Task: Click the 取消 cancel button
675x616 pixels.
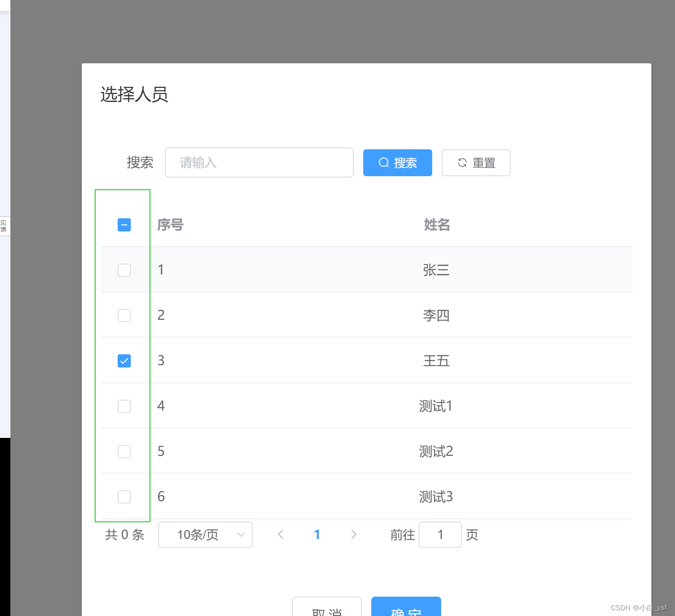Action: (327, 607)
